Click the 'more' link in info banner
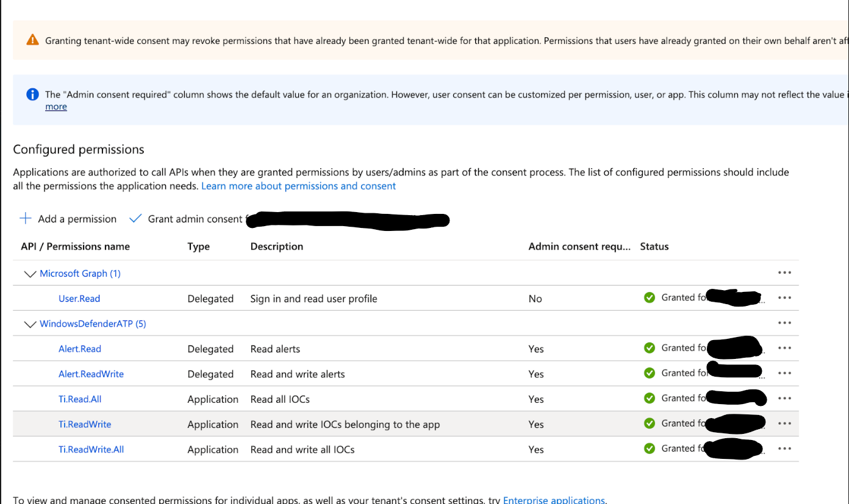This screenshot has width=849, height=504. point(56,107)
